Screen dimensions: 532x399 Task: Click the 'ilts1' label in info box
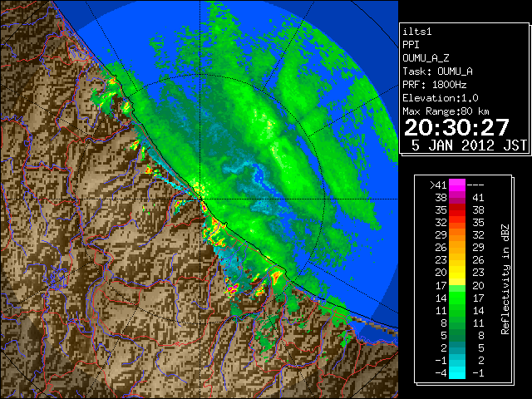click(x=417, y=32)
